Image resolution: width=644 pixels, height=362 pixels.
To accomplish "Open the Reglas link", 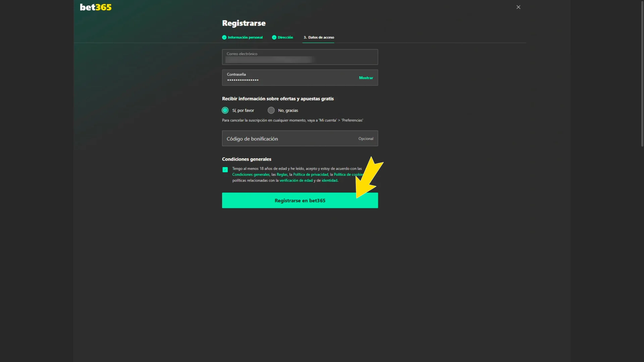I will pyautogui.click(x=282, y=174).
